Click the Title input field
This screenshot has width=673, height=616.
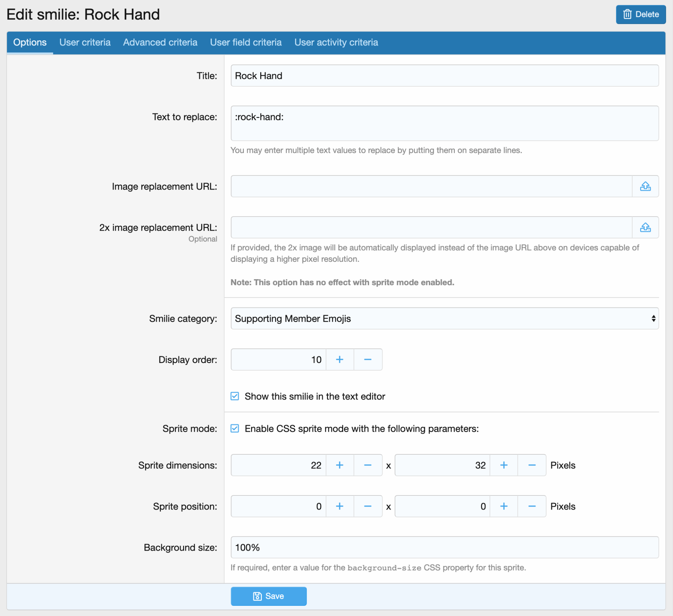pyautogui.click(x=444, y=76)
